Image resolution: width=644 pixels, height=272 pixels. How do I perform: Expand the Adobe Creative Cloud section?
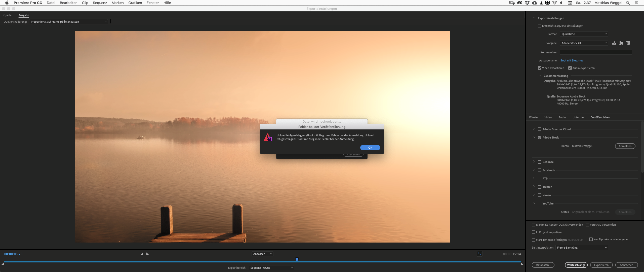point(534,129)
